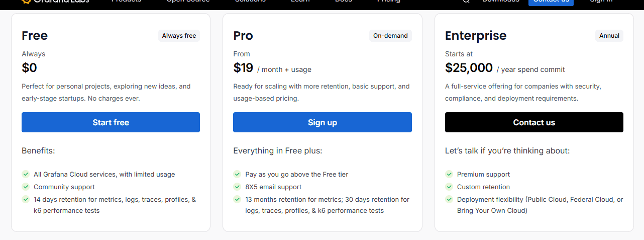This screenshot has width=644, height=240.
Task: Go to Pricing in the top navigation
Action: click(389, 2)
